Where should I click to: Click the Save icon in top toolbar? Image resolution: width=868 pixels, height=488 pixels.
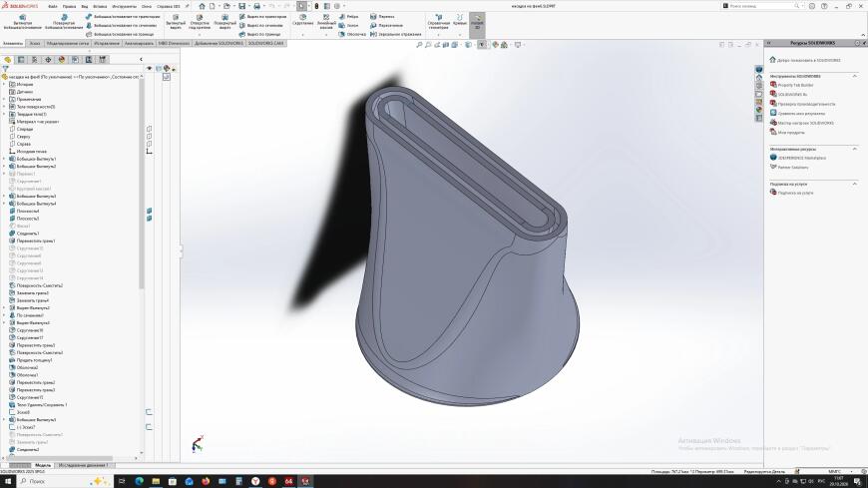241,6
